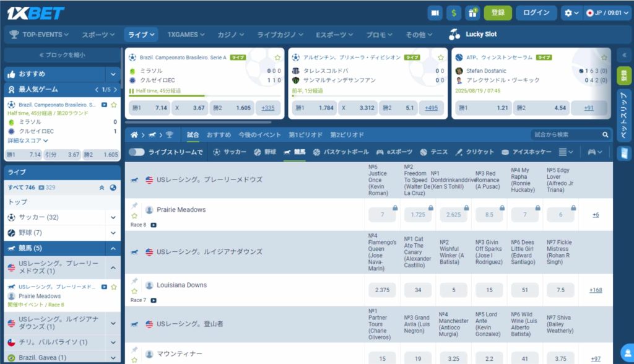Filter by 野球 sport icon

[x=265, y=152]
